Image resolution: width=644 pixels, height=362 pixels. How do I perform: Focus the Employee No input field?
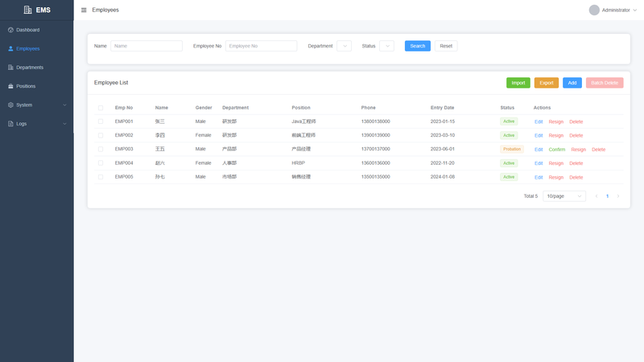(261, 46)
